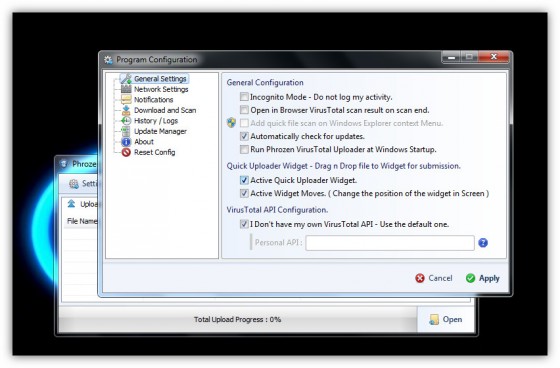
Task: Click the blue help icon next to Personal API
Action: pyautogui.click(x=483, y=243)
